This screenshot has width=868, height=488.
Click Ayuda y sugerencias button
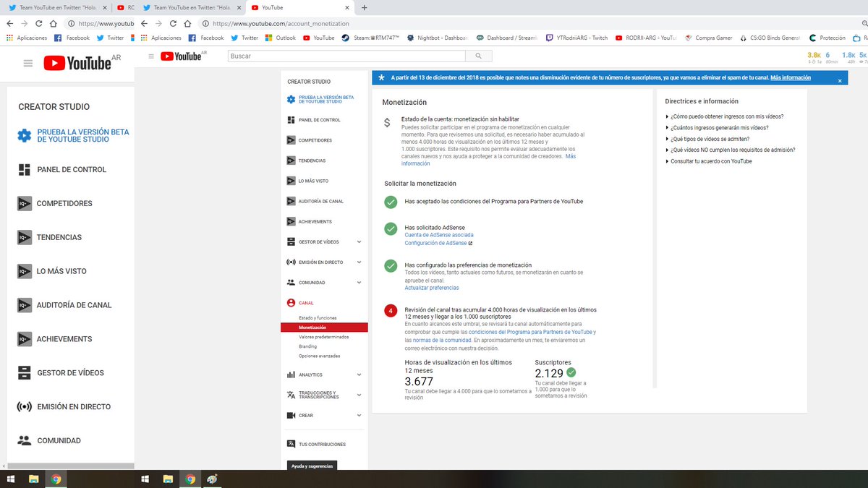pos(312,466)
